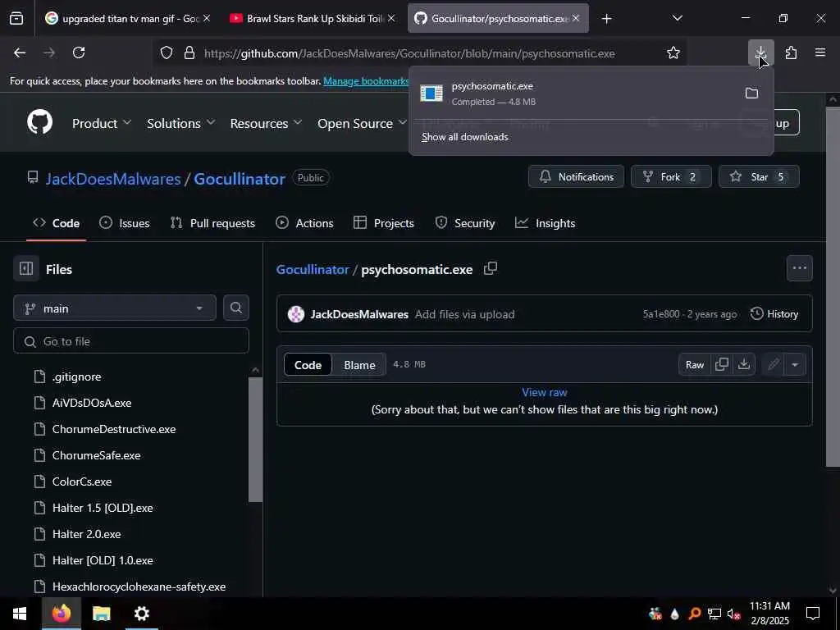Click the Firefox View icon
Image resolution: width=840 pixels, height=630 pixels.
[16, 18]
